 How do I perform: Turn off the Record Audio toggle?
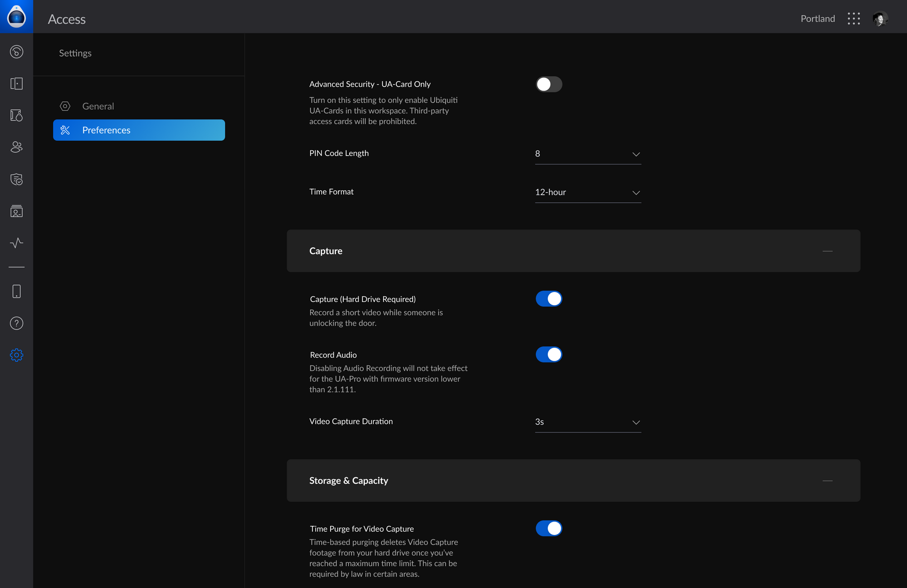click(x=549, y=355)
